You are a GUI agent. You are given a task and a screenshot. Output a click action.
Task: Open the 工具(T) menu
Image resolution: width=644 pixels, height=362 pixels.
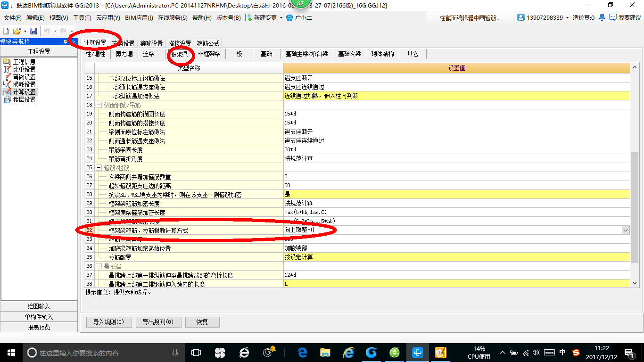[x=82, y=18]
